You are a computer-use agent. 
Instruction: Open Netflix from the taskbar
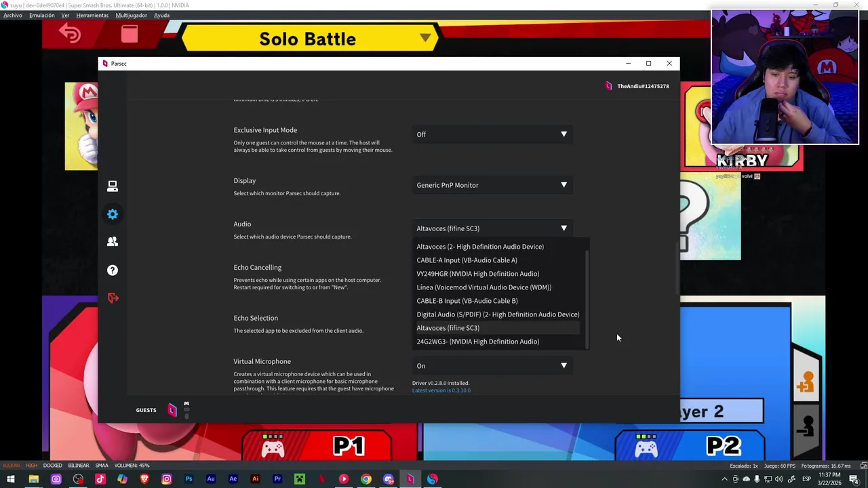(x=321, y=479)
